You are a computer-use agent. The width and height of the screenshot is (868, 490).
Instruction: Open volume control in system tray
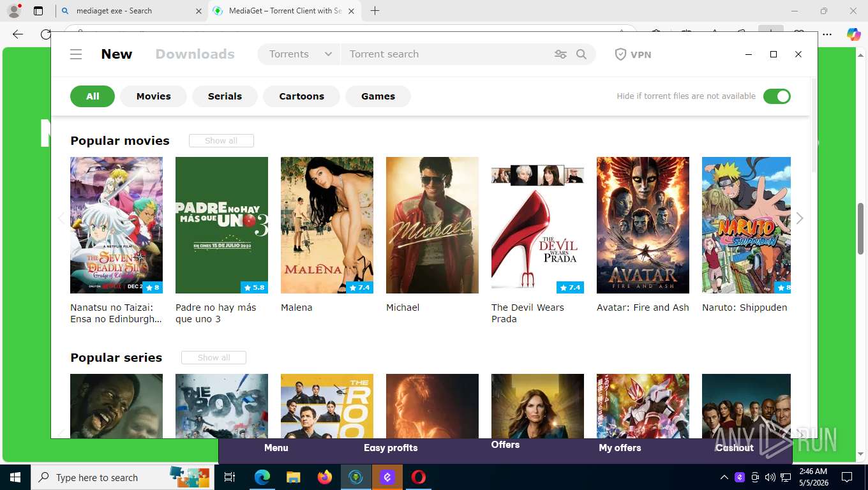[770, 477]
